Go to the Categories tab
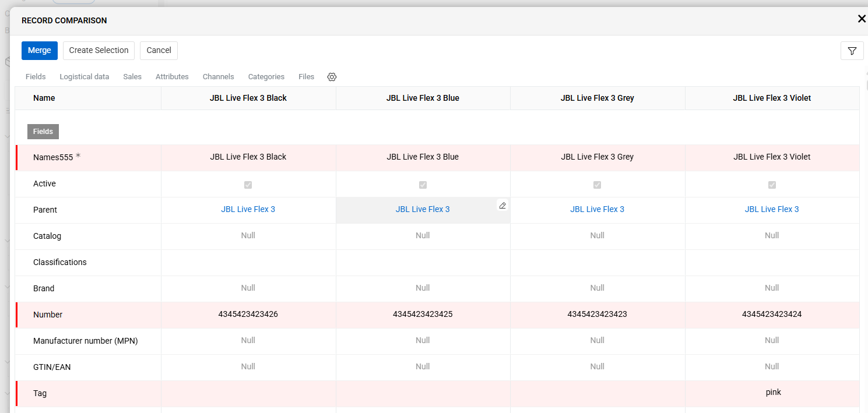 266,77
